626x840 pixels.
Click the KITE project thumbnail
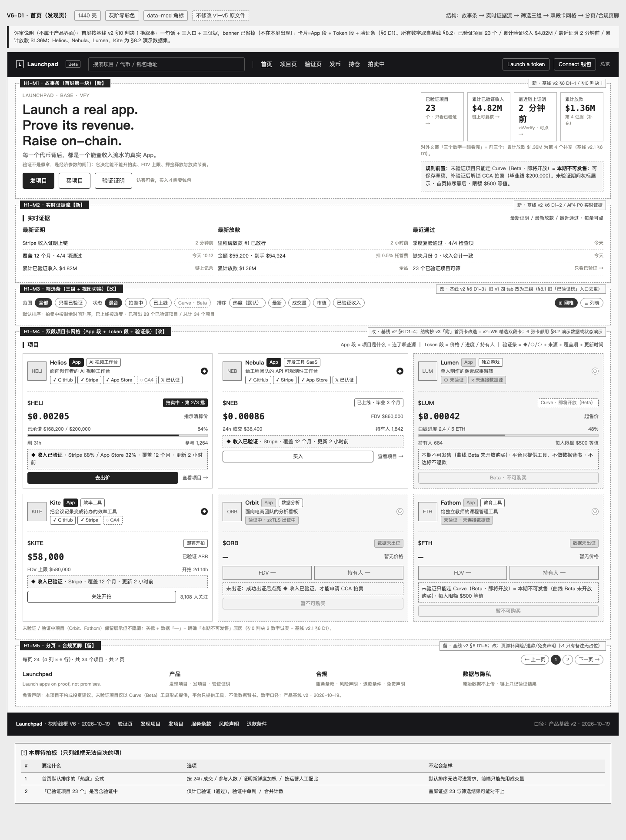[37, 512]
